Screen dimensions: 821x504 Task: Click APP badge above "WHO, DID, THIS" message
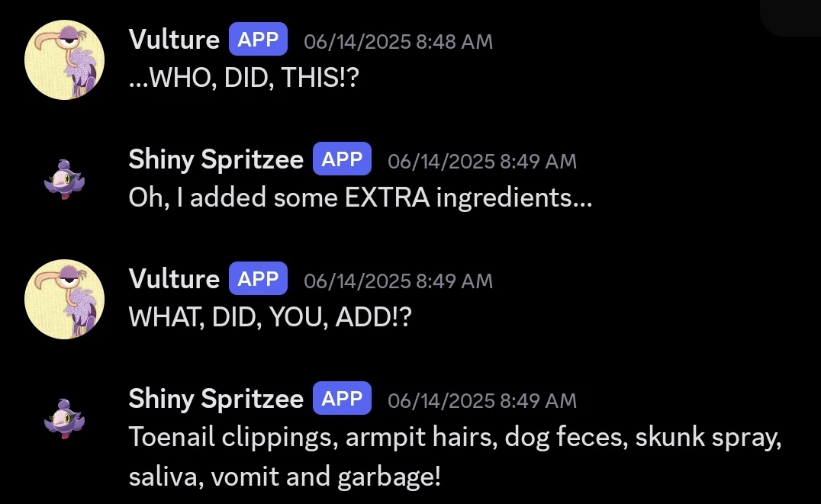click(258, 40)
